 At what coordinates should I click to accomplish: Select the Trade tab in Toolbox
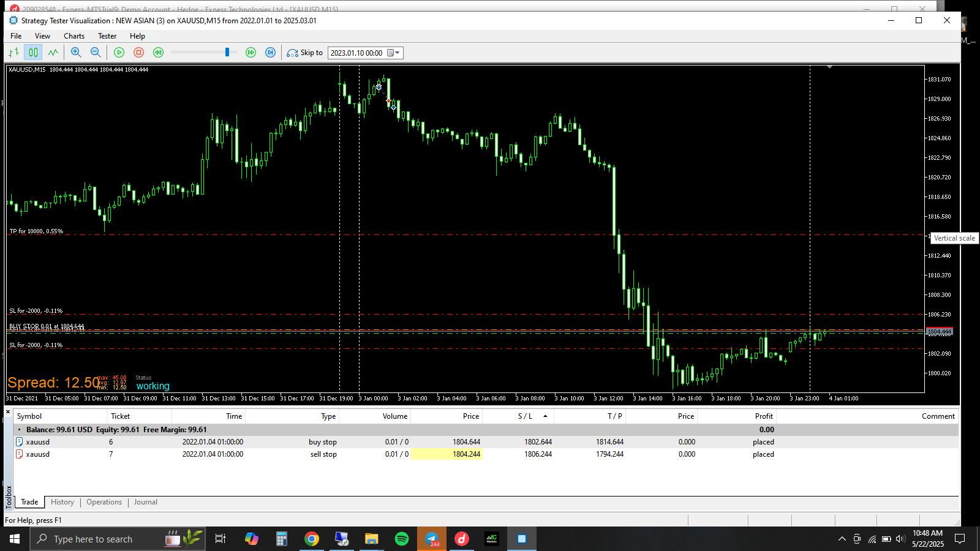pos(29,502)
